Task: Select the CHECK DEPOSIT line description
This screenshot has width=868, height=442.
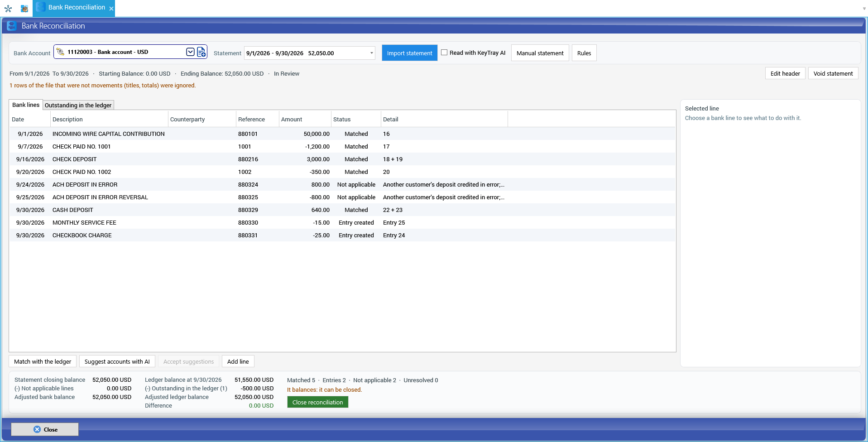Action: [x=75, y=159]
